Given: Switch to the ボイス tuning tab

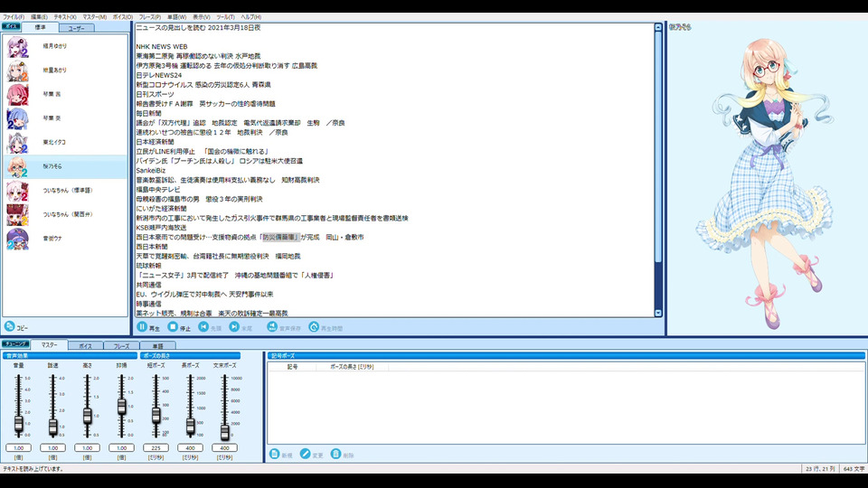Looking at the screenshot, I should pyautogui.click(x=85, y=346).
